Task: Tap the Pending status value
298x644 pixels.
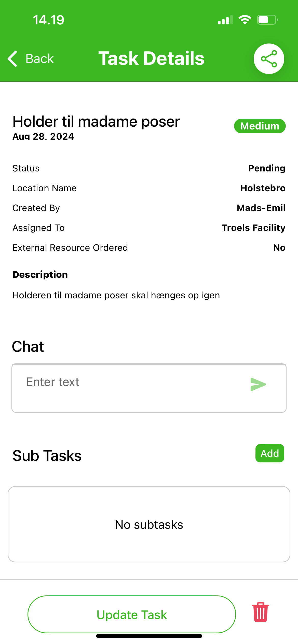Action: point(266,168)
